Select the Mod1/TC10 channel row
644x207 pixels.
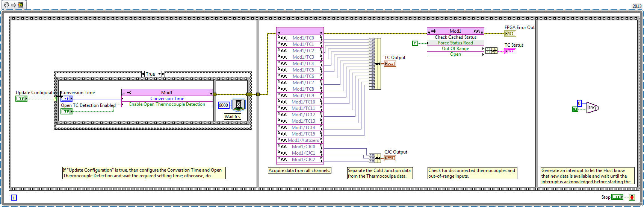click(x=300, y=102)
